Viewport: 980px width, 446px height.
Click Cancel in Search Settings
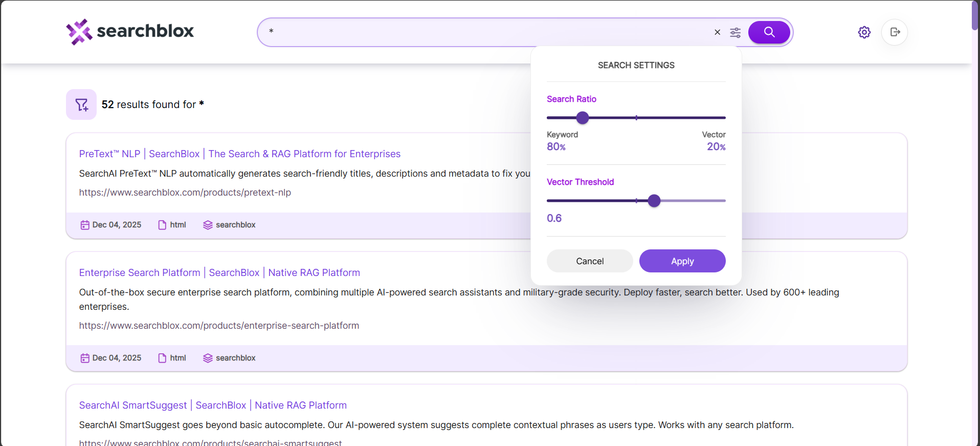pos(590,261)
